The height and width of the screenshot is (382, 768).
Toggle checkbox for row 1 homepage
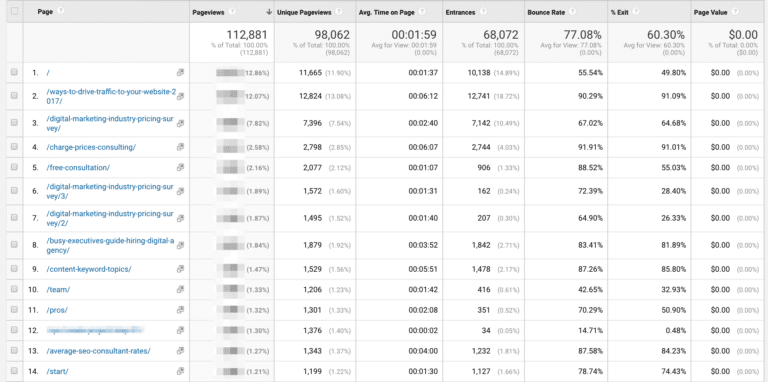coord(14,72)
